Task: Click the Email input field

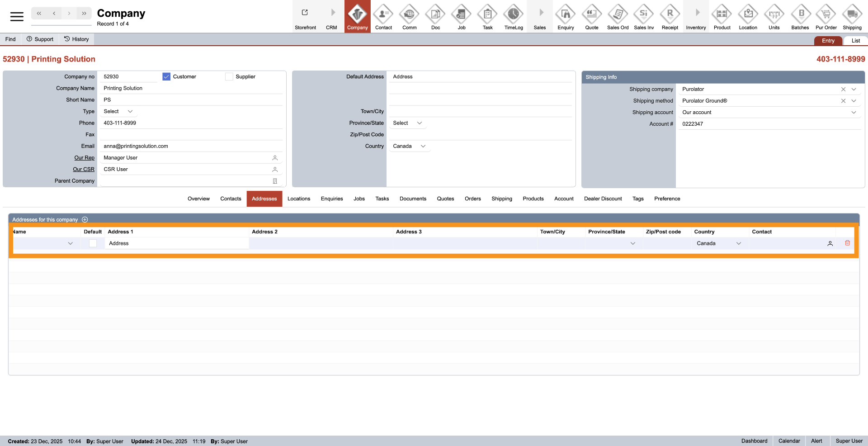Action: tap(190, 146)
